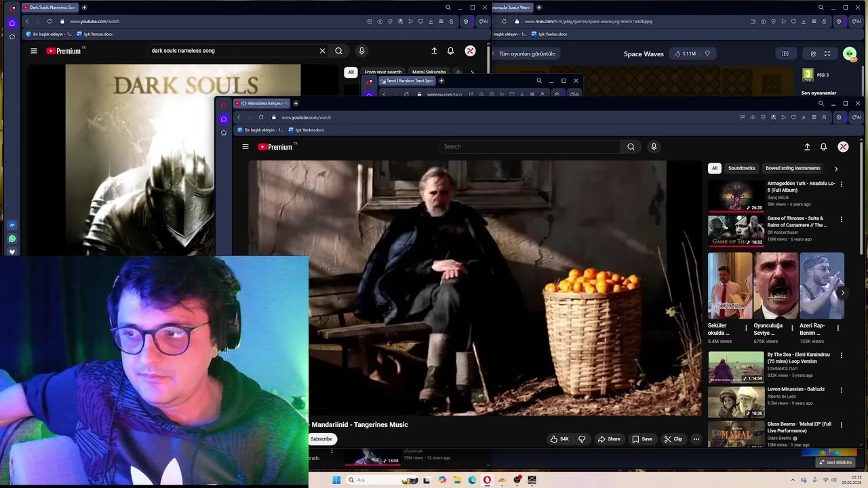Open Messenger in back Opera sidebar

[12, 225]
